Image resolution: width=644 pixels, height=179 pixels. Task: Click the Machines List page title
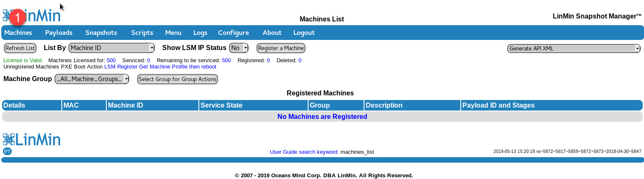(x=322, y=19)
